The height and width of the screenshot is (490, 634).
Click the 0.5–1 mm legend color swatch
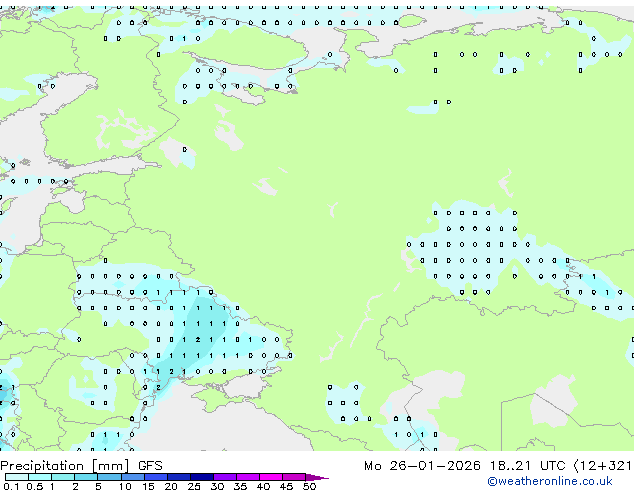point(40,477)
